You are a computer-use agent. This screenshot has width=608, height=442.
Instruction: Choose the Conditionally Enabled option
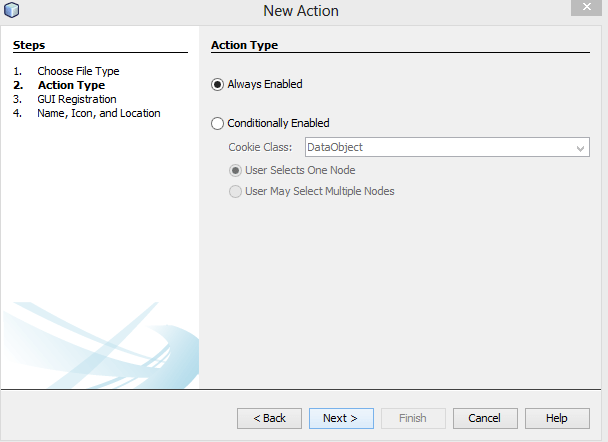[218, 123]
